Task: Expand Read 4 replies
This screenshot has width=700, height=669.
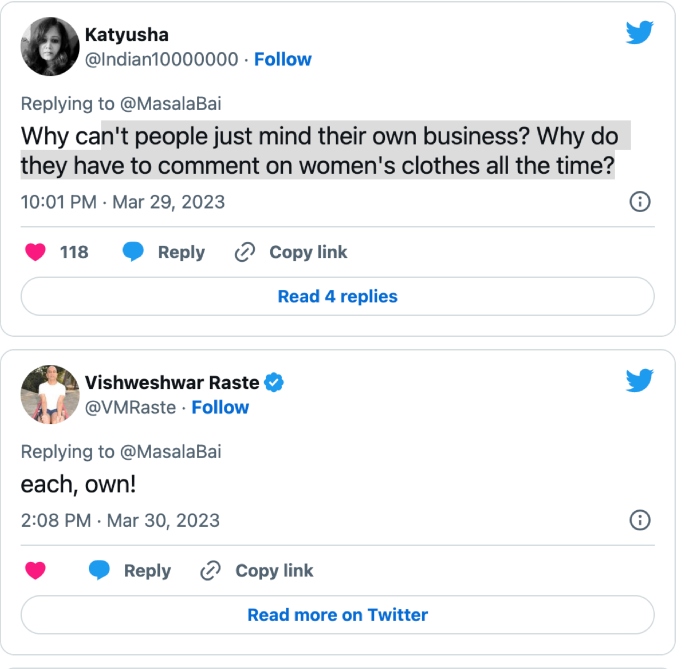Action: point(337,296)
